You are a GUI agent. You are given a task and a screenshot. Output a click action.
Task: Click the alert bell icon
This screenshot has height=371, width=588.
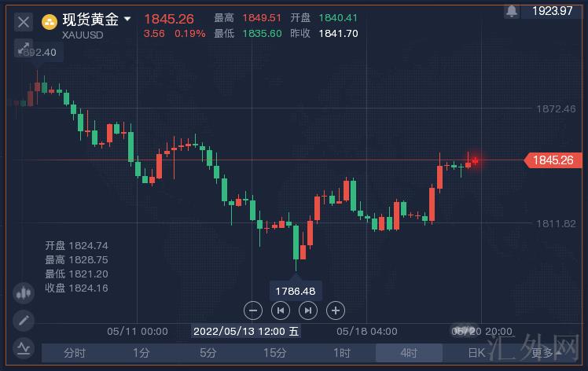pyautogui.click(x=513, y=11)
